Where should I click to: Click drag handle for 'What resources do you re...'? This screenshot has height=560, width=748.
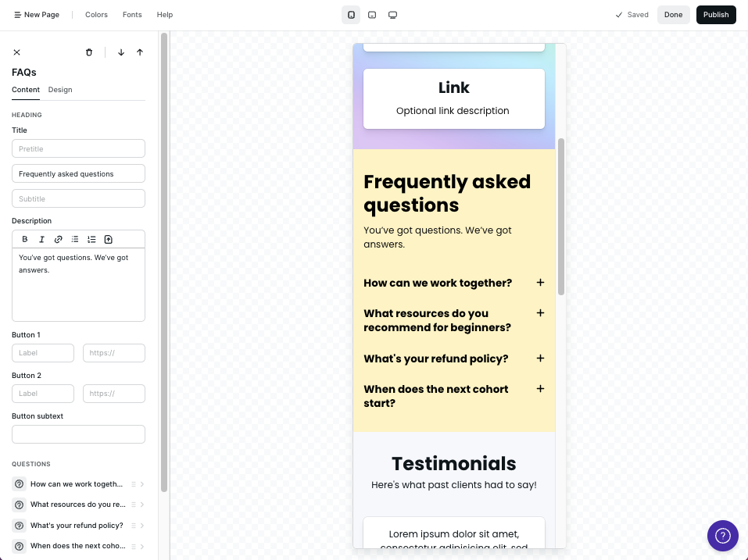click(x=134, y=505)
